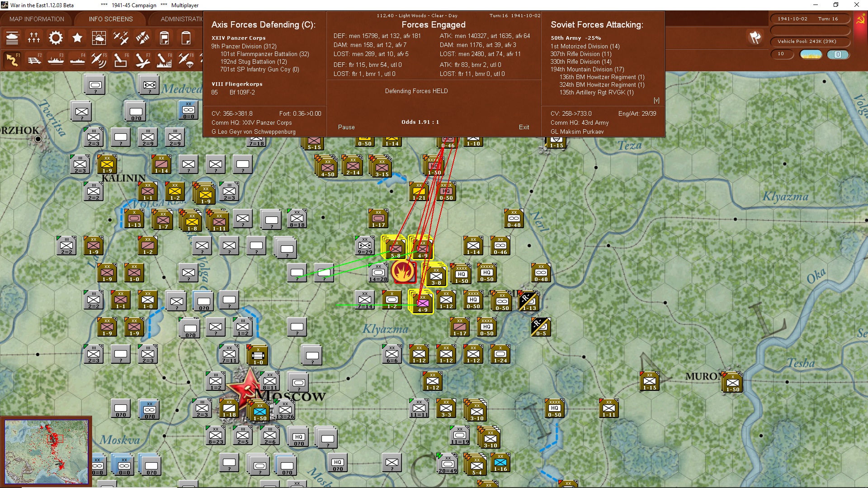Click the Odds 1.91 : 1 text
This screenshot has height=488, width=868.
pyautogui.click(x=420, y=122)
